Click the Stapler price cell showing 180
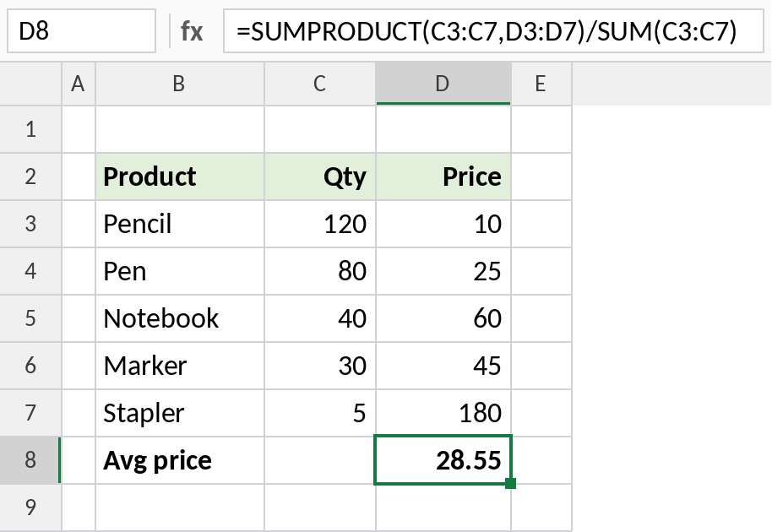Screen dimensions: 772x532 click(443, 412)
